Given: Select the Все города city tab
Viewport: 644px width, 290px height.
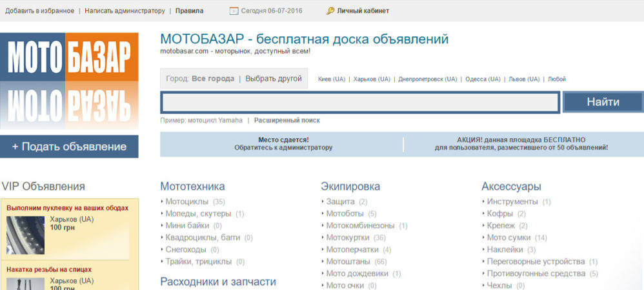Looking at the screenshot, I should click(212, 79).
